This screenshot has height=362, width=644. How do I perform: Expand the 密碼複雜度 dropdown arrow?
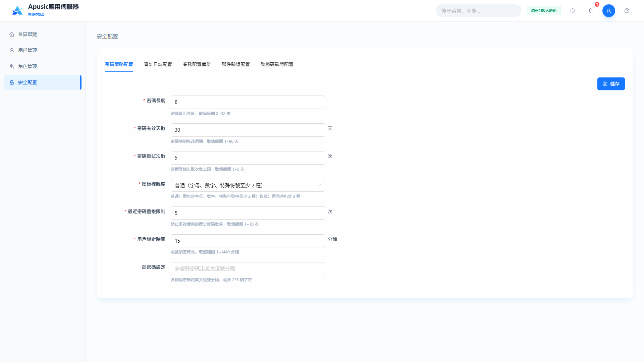pos(319,185)
